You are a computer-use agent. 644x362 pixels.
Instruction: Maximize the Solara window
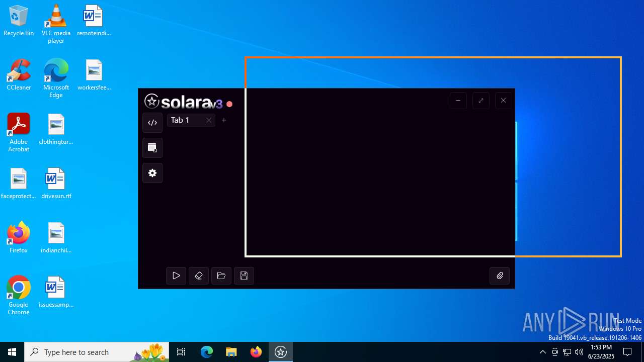pyautogui.click(x=481, y=101)
